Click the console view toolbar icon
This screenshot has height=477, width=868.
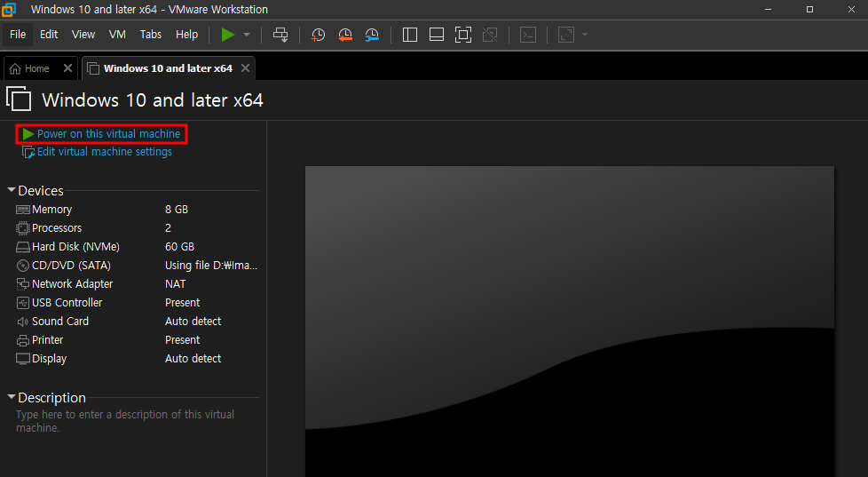(528, 35)
